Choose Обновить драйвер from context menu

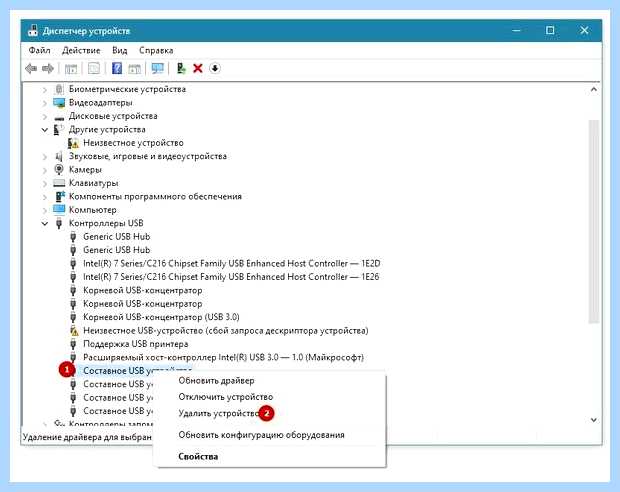216,381
